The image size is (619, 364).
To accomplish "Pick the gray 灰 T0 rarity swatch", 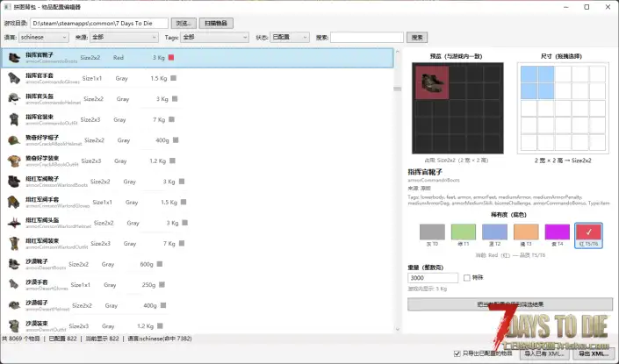I will pyautogui.click(x=432, y=232).
